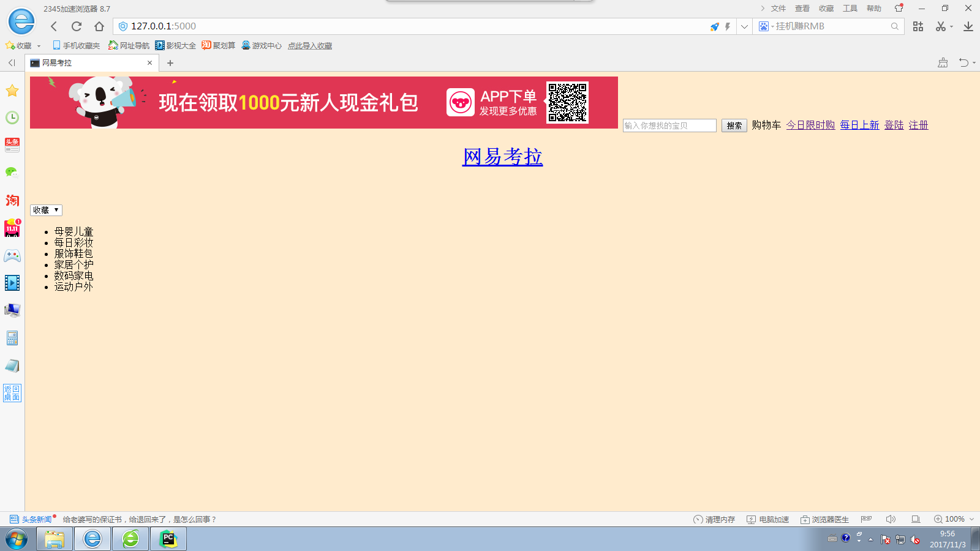Image resolution: width=980 pixels, height=551 pixels.
Task: Open sidebar Taobao 淘 icon
Action: [x=12, y=200]
